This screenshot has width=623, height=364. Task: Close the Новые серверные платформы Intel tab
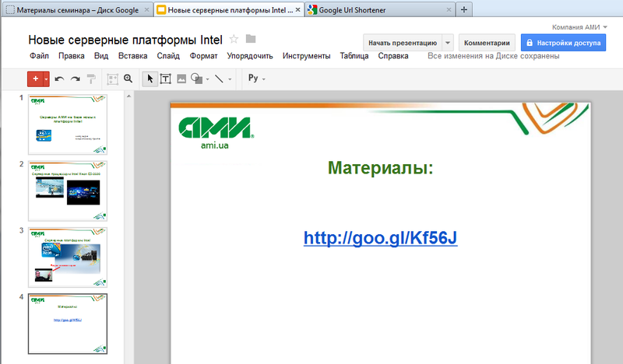pyautogui.click(x=297, y=10)
